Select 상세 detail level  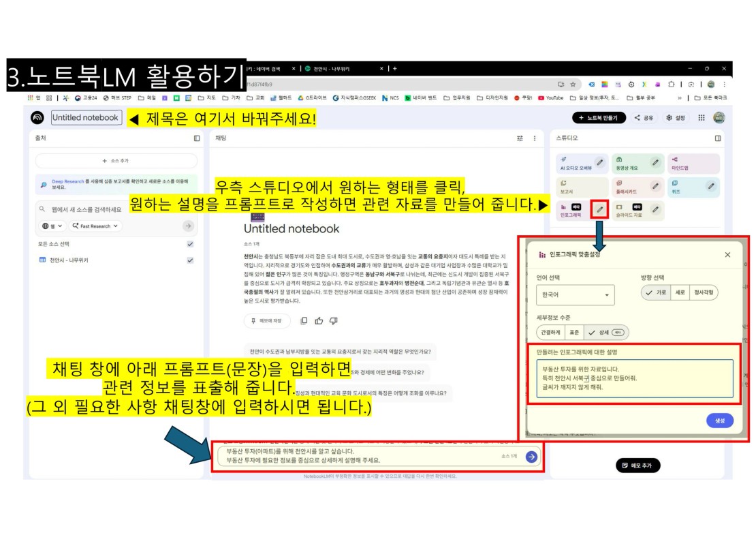coord(606,333)
